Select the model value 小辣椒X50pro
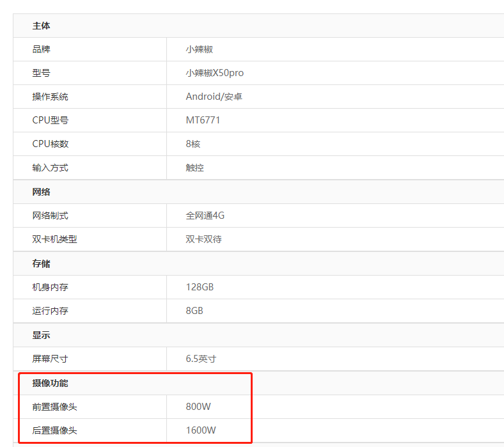This screenshot has width=504, height=447. pyautogui.click(x=215, y=73)
